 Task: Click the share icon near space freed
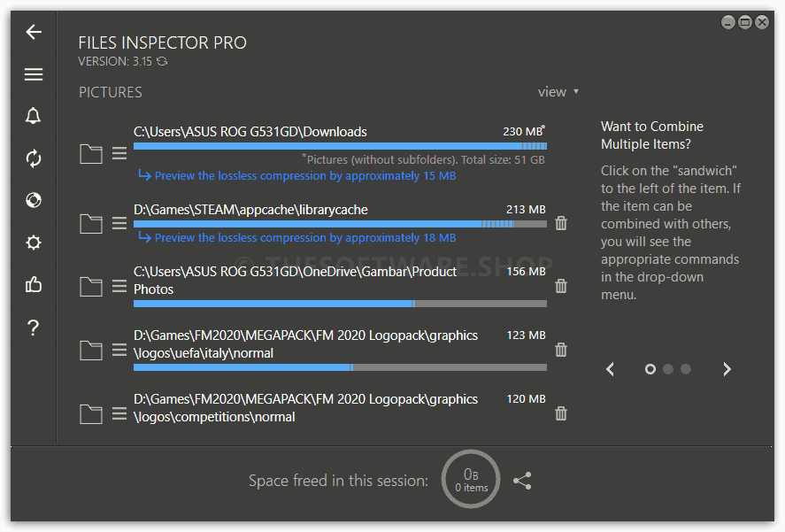(x=522, y=481)
